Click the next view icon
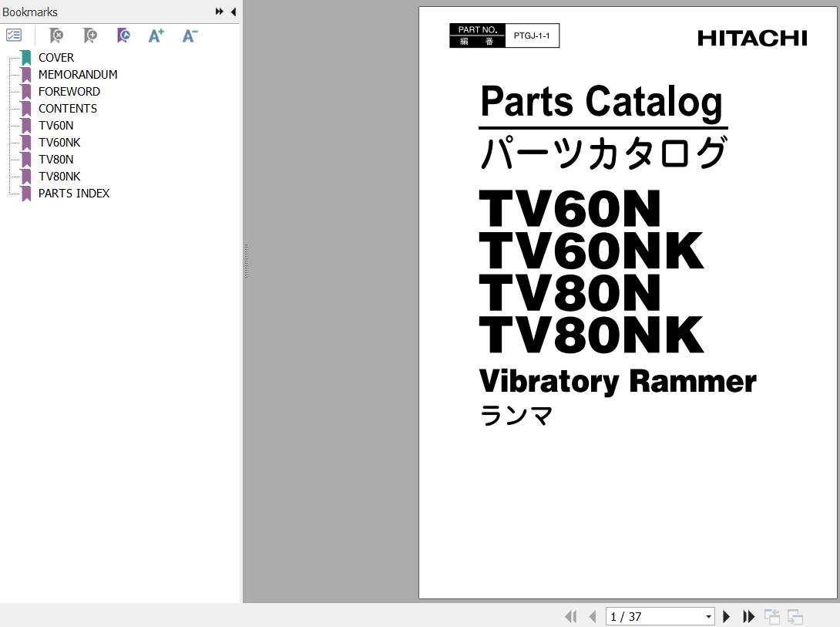This screenshot has height=627, width=840. 795,617
